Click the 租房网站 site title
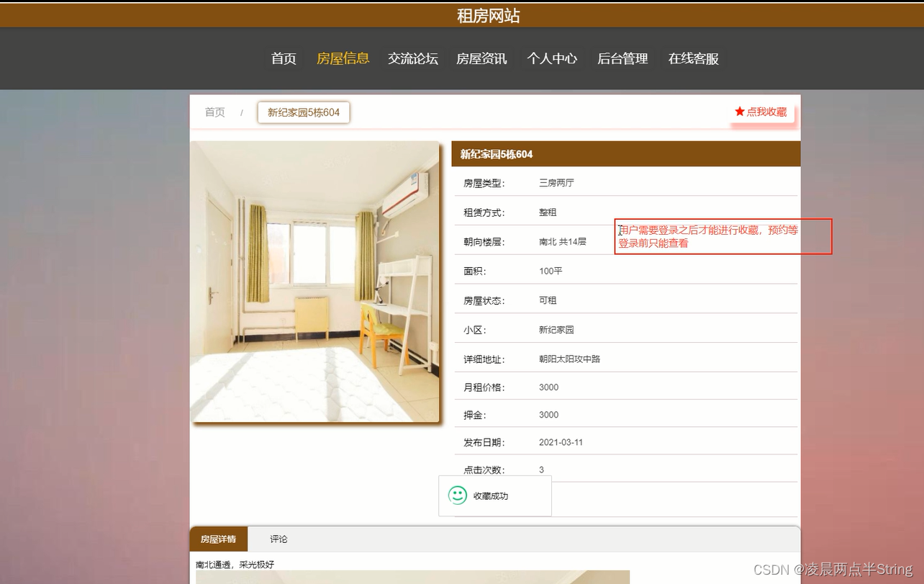Viewport: 924px width, 584px height. click(489, 16)
